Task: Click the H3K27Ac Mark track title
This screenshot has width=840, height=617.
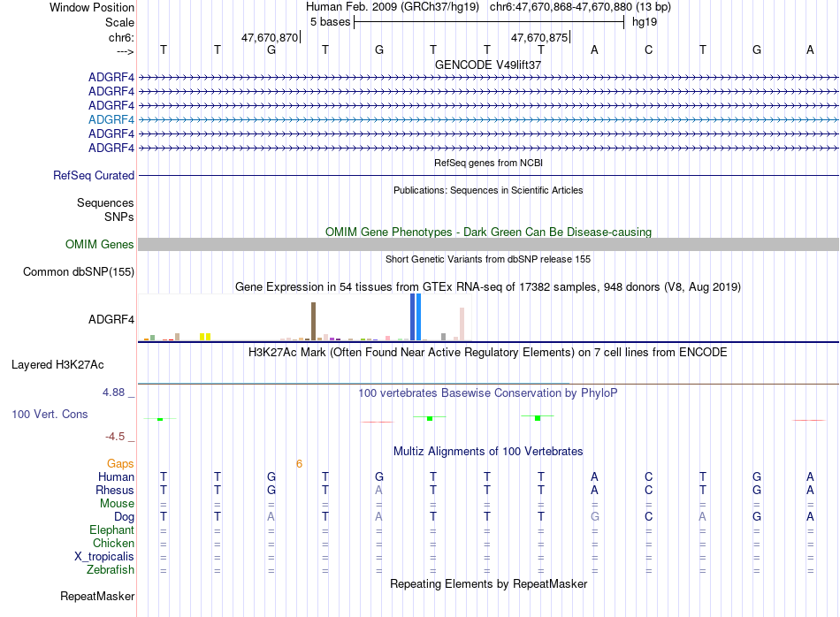Action: 488,353
